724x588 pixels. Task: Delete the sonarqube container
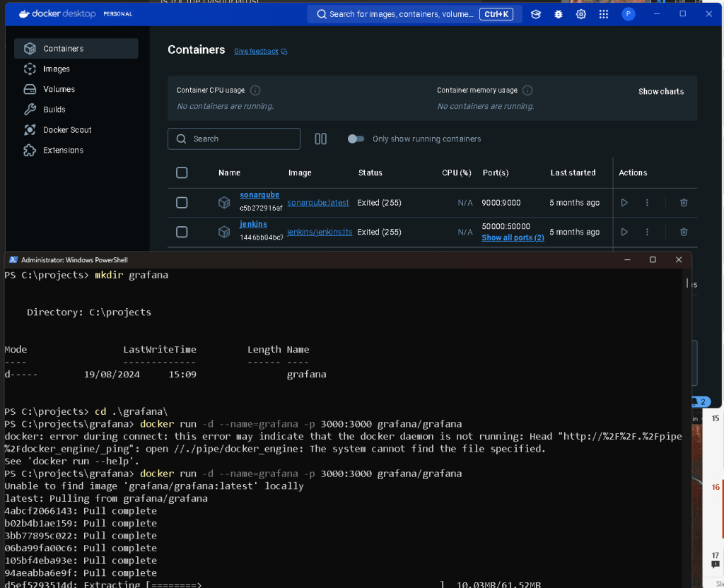(x=684, y=203)
